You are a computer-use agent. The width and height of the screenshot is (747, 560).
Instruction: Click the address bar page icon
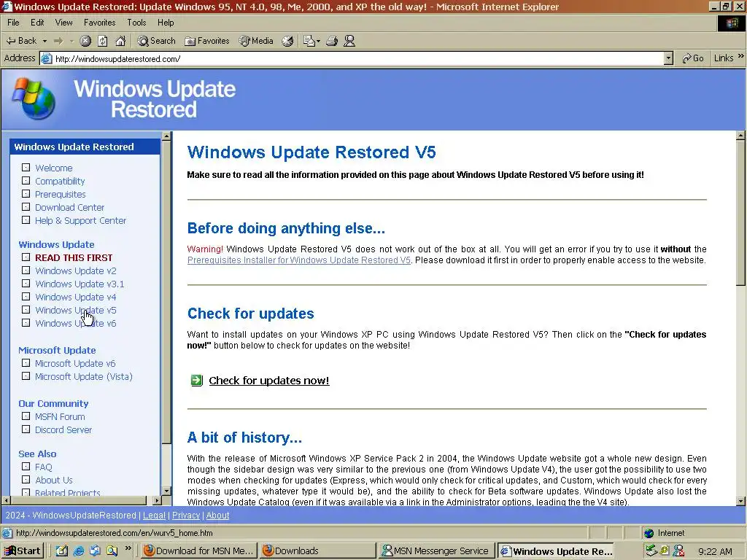coord(46,58)
